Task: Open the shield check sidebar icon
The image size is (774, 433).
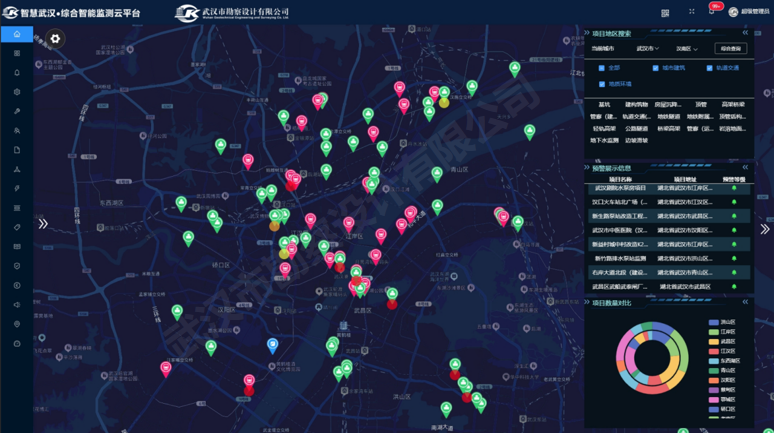Action: [17, 266]
